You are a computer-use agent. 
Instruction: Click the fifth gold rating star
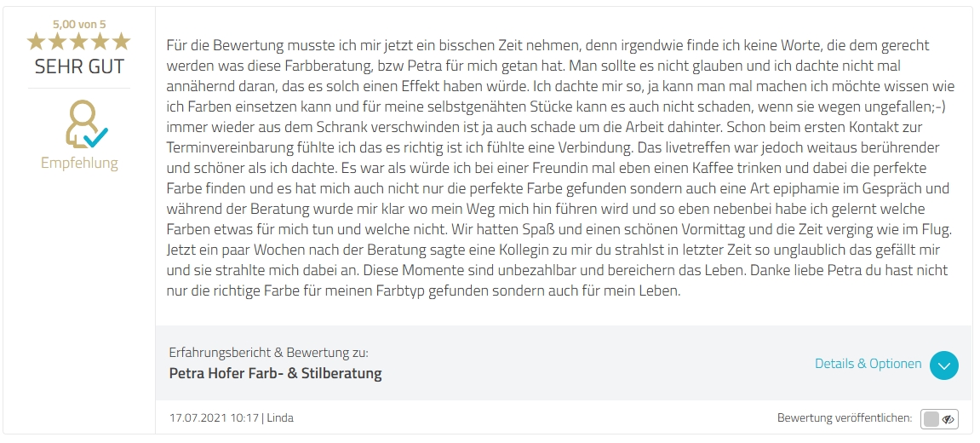pos(121,41)
